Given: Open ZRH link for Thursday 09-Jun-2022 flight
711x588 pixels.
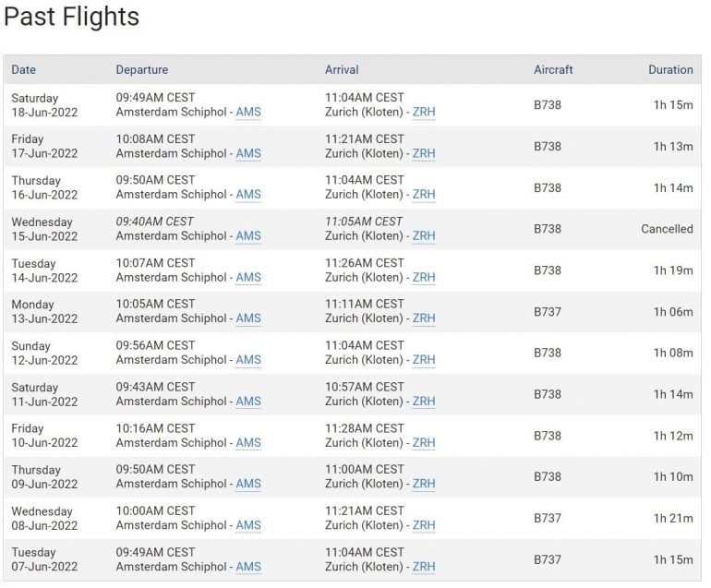Looking at the screenshot, I should (x=424, y=484).
